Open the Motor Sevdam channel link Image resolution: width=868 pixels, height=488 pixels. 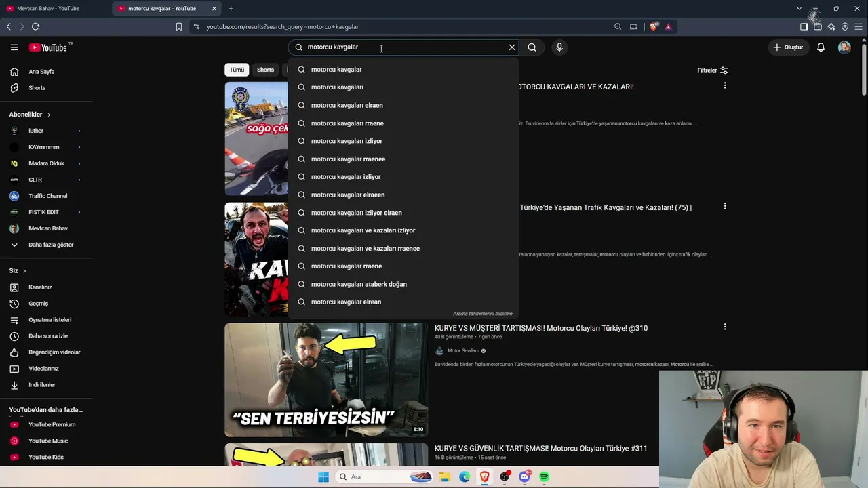(463, 351)
